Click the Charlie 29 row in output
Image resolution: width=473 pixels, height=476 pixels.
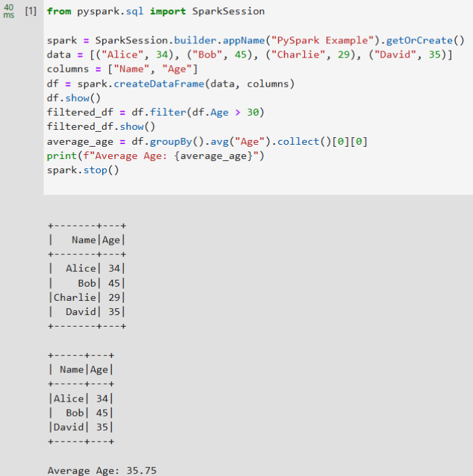[86, 297]
